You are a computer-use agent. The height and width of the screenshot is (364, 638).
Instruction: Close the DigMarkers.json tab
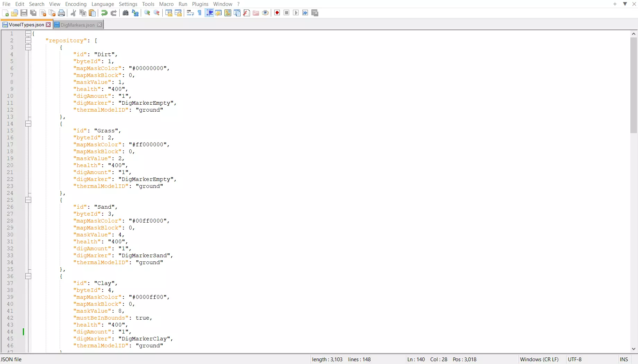(x=100, y=25)
